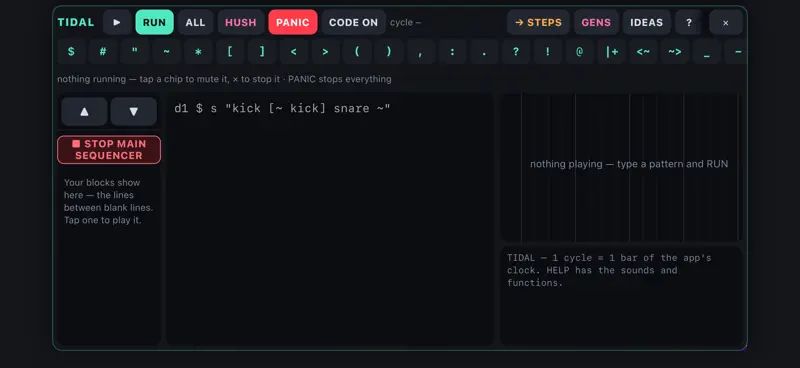Insert the ) close parenthesis chip
Viewport: 800px width, 368px height.
pos(388,52)
